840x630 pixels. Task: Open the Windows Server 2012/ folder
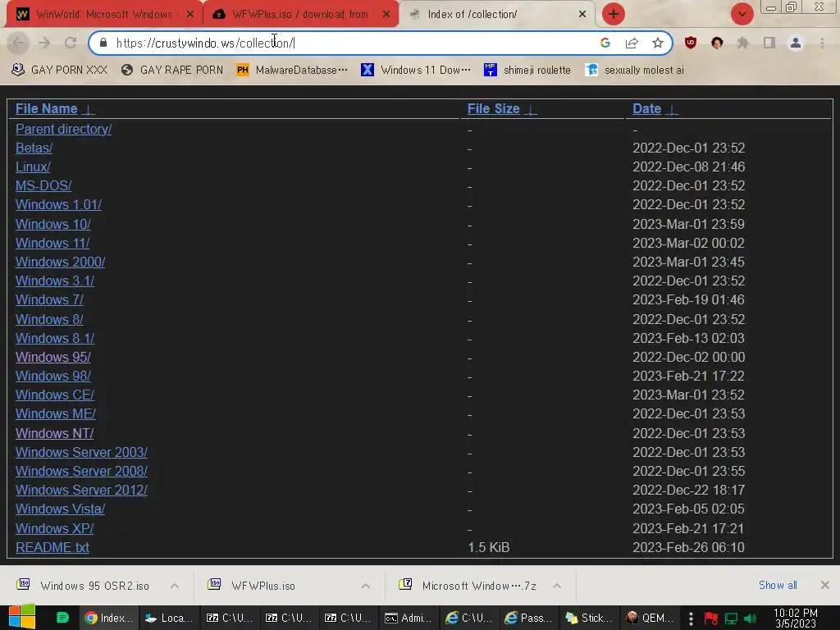coord(81,491)
